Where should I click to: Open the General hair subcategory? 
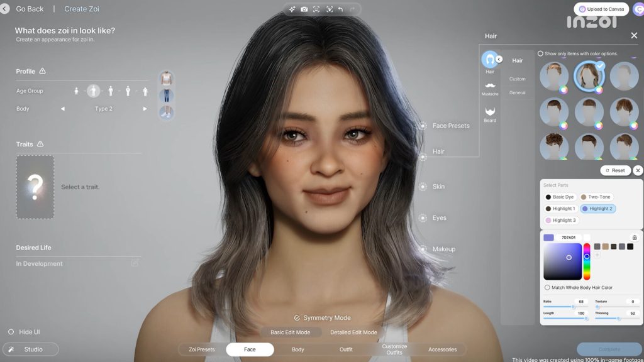pyautogui.click(x=517, y=93)
